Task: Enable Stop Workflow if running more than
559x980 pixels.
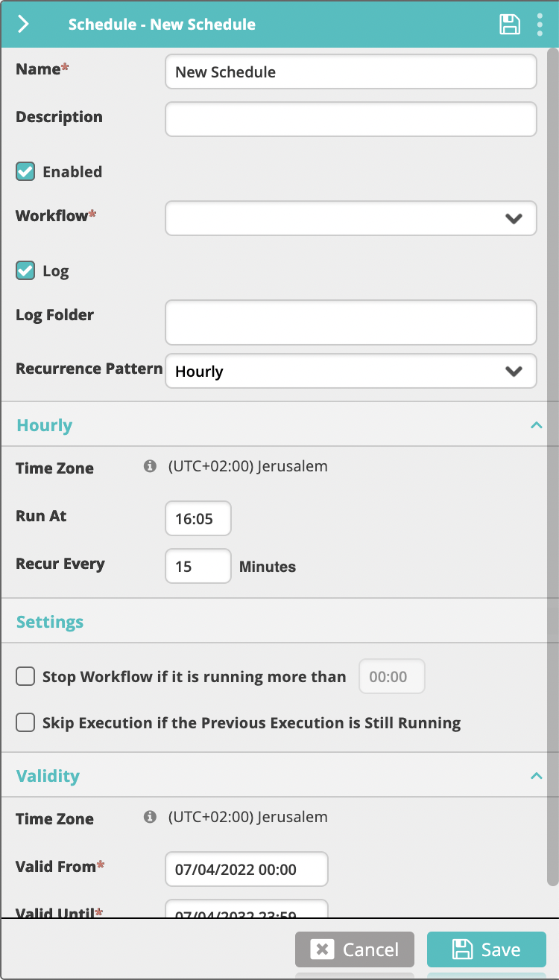Action: 25,676
